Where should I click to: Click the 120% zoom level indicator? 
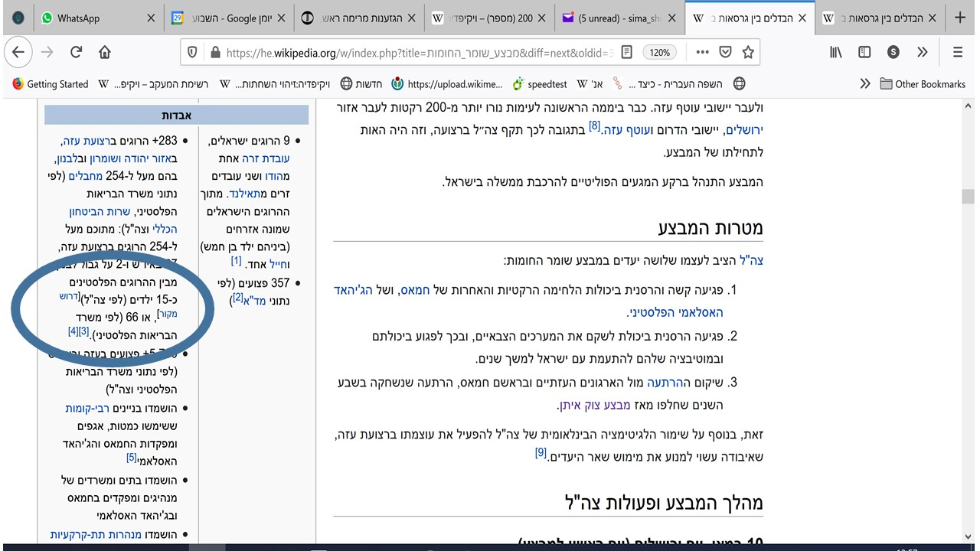point(659,52)
